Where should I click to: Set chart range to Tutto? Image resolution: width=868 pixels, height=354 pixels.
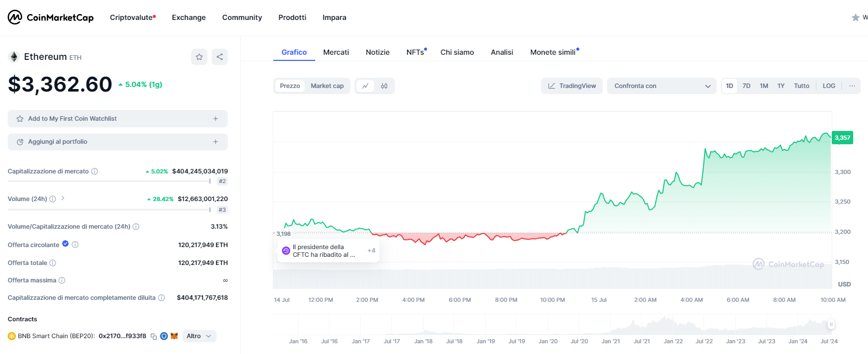pos(802,86)
